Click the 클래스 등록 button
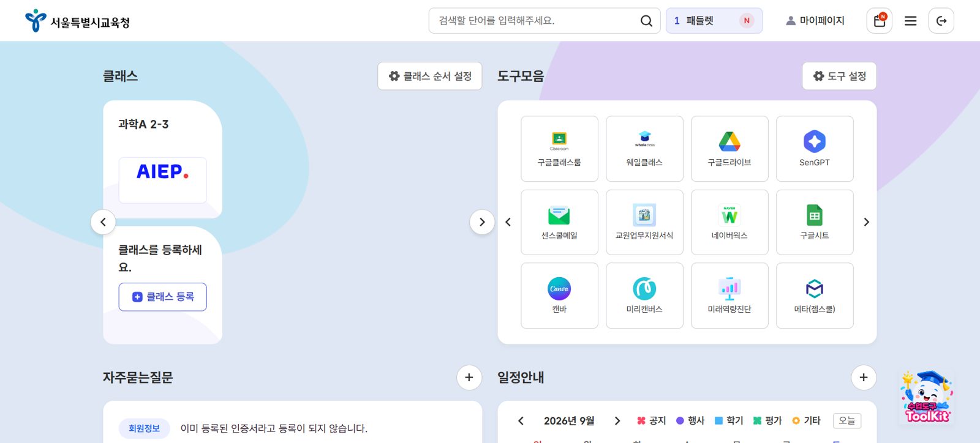Image resolution: width=980 pixels, height=443 pixels. point(162,297)
